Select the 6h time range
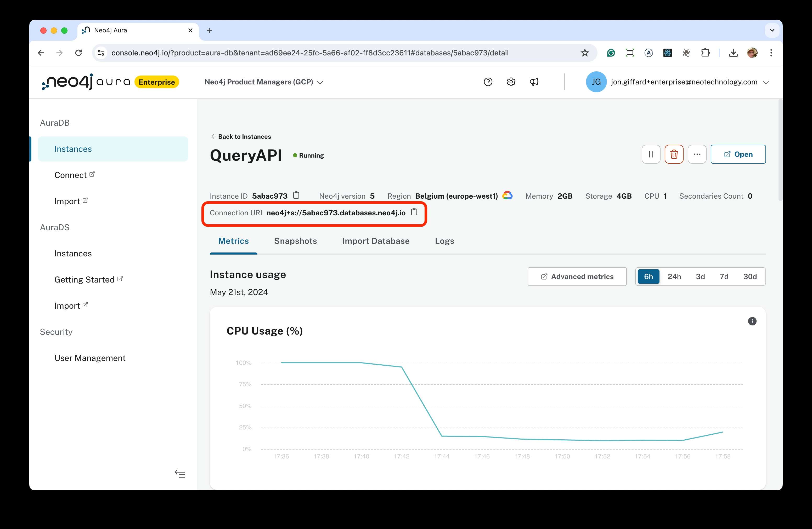The image size is (812, 529). (648, 277)
